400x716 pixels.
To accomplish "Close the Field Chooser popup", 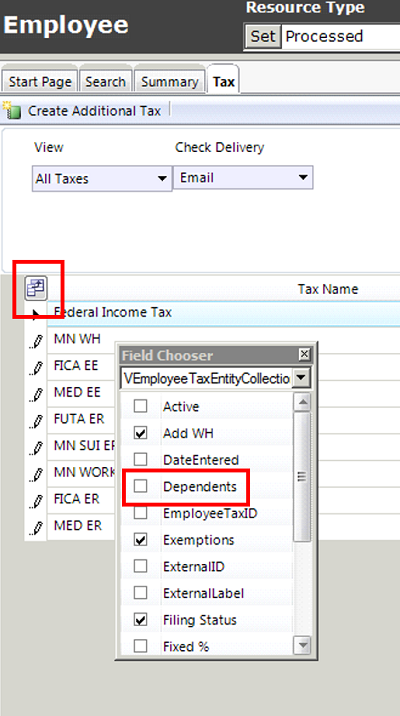I will 304,354.
